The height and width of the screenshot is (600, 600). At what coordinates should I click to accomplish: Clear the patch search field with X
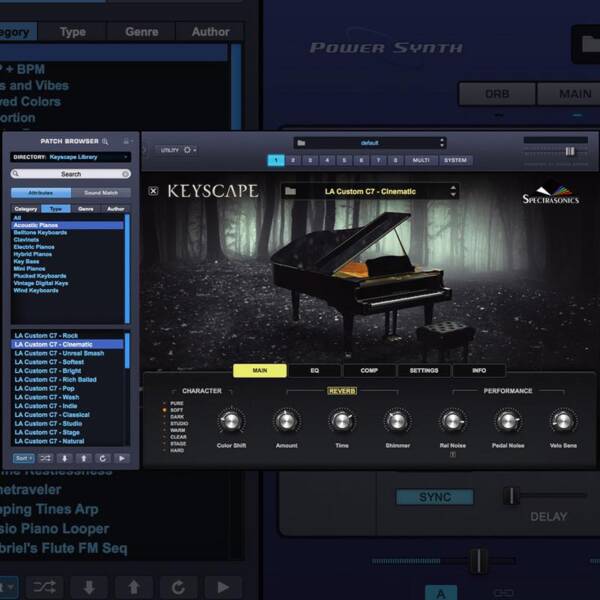pyautogui.click(x=126, y=174)
